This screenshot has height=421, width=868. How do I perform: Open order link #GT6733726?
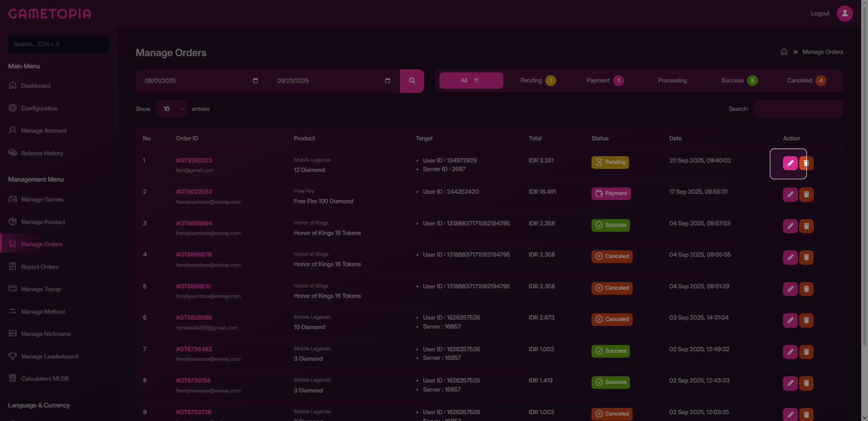click(193, 412)
